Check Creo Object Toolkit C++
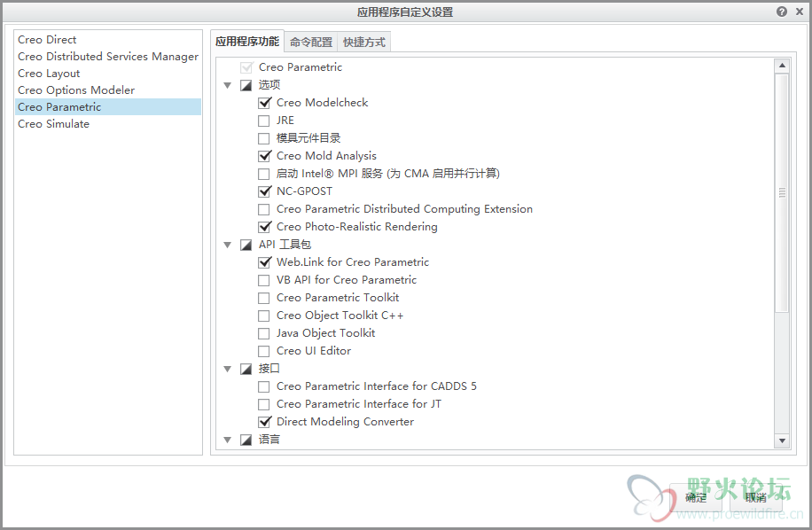This screenshot has height=530, width=812. [x=264, y=316]
